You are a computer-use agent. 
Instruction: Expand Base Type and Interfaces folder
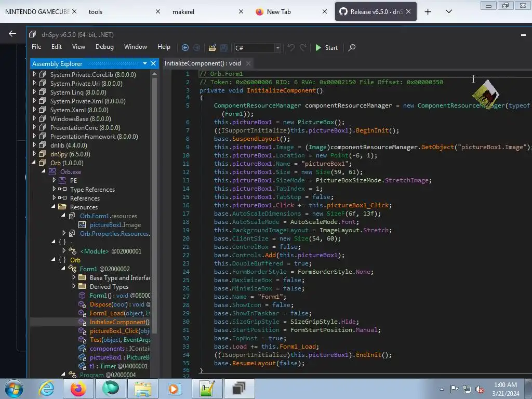click(x=74, y=277)
